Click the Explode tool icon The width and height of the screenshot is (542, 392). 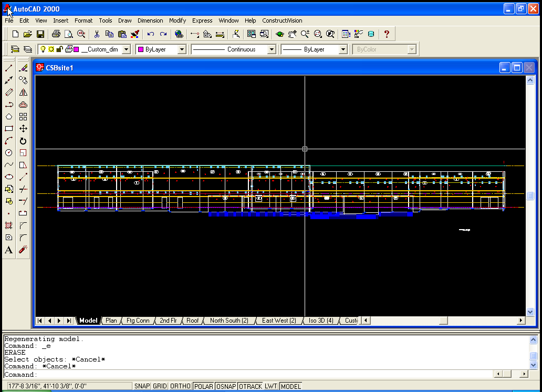pyautogui.click(x=23, y=250)
